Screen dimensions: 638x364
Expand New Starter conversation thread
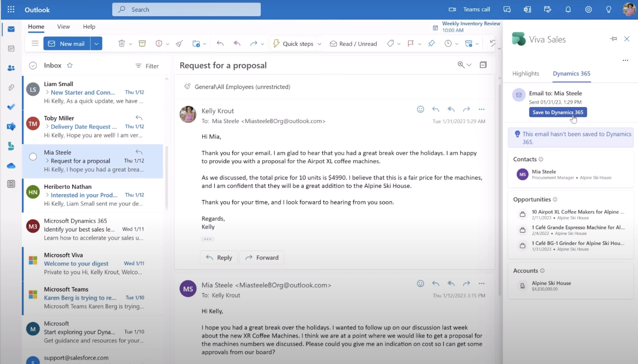click(x=47, y=92)
